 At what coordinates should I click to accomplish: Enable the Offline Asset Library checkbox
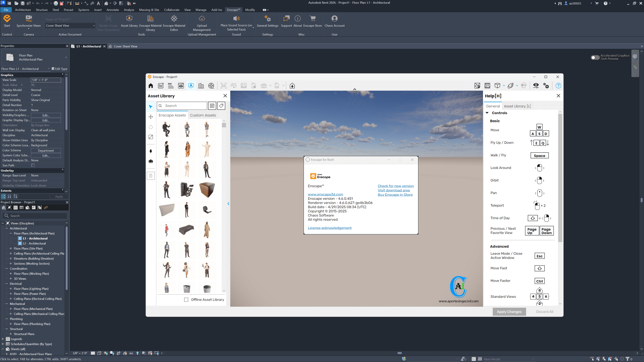(x=186, y=300)
